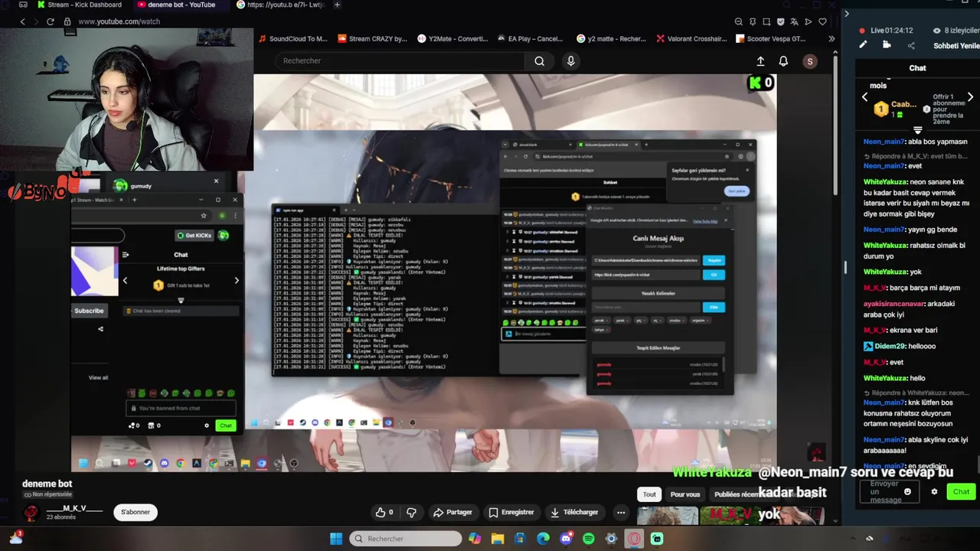Expand the bookmarks overflow chevron

(831, 38)
